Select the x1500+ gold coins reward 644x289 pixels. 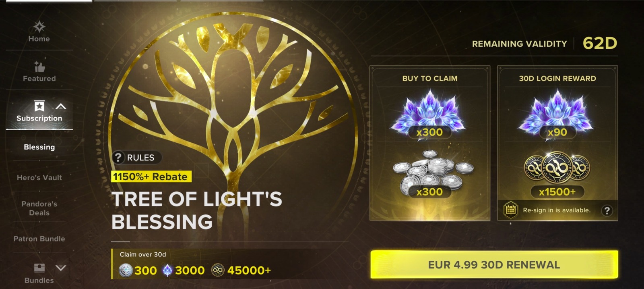pos(557,174)
